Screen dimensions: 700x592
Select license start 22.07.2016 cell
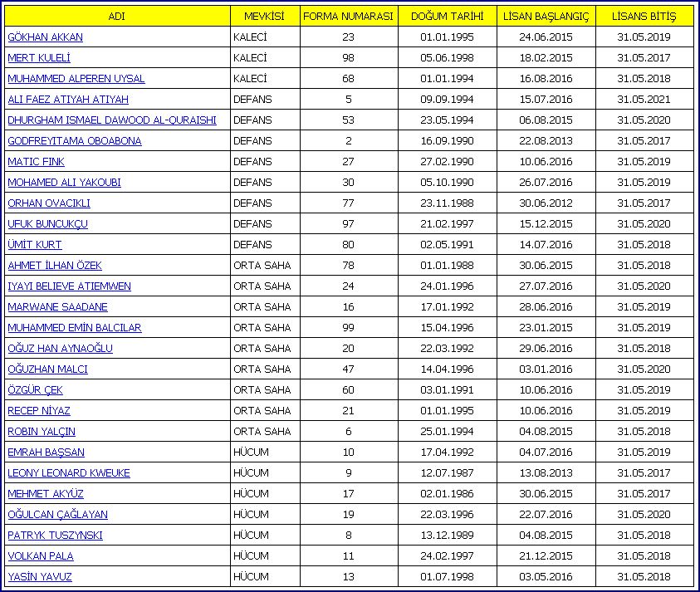[x=546, y=515]
